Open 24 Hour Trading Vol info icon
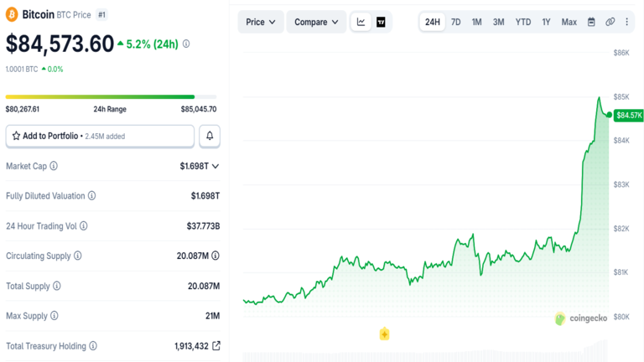The width and height of the screenshot is (644, 362). 83,225
